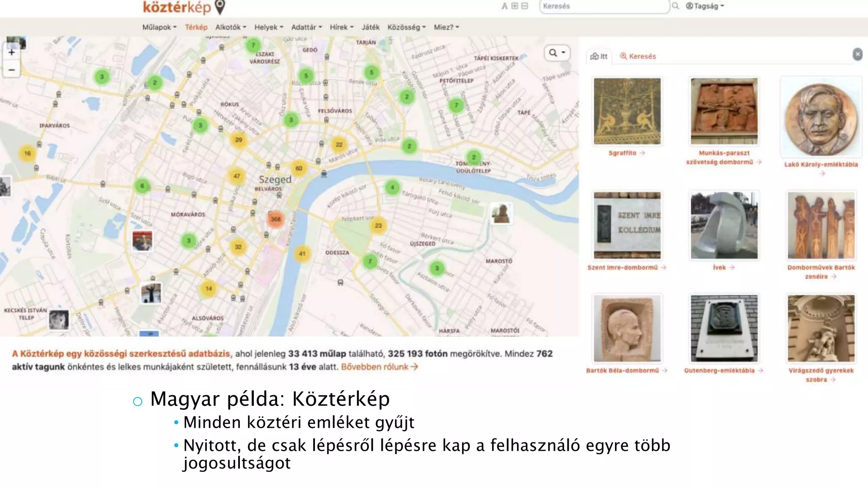Open the Szent Imre-dombormű link
Viewport: 868px width, 488px height.
tap(626, 267)
